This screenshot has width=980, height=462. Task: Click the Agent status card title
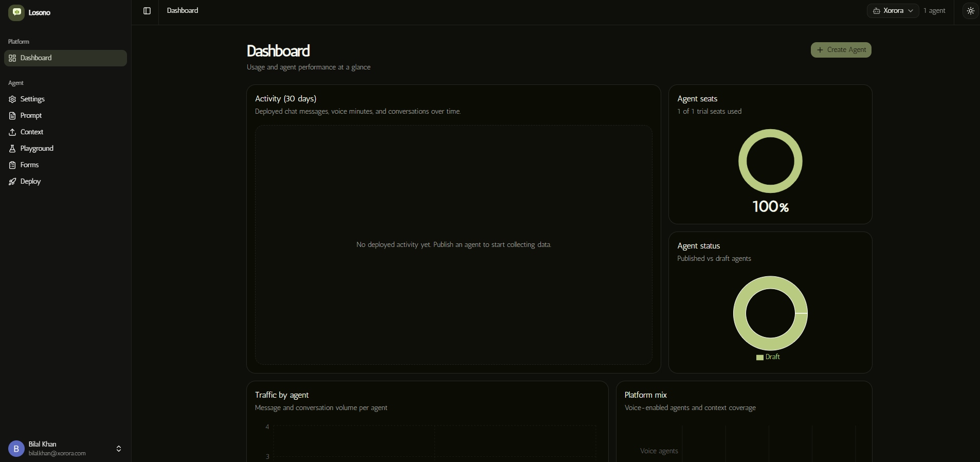click(698, 246)
